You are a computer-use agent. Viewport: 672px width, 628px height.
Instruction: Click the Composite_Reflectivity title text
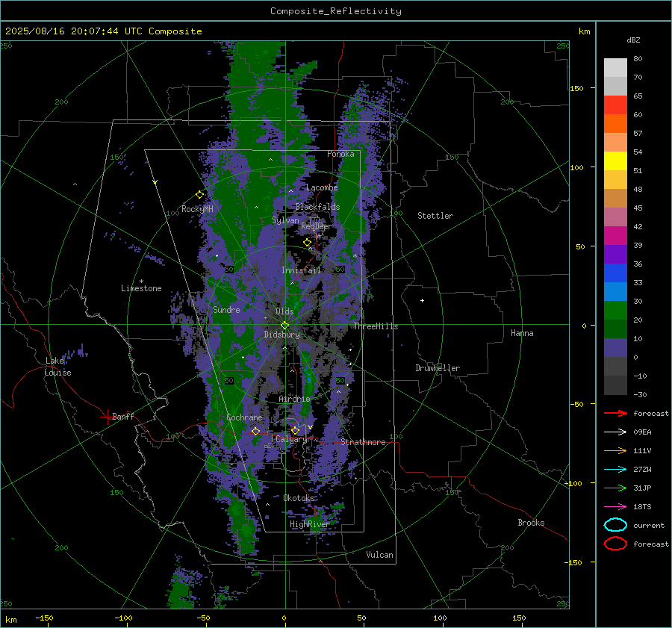click(336, 11)
